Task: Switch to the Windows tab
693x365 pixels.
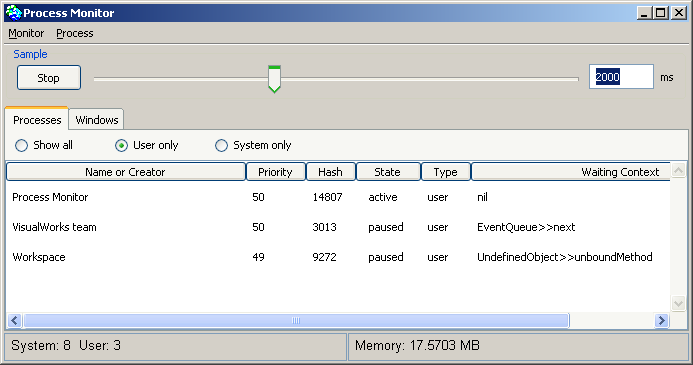Action: (x=97, y=120)
